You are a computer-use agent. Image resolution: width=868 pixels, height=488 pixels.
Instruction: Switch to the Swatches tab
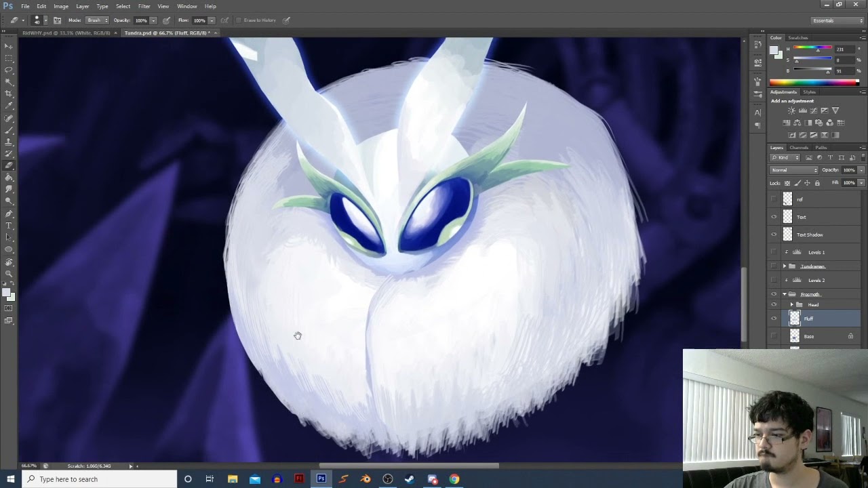[798, 38]
